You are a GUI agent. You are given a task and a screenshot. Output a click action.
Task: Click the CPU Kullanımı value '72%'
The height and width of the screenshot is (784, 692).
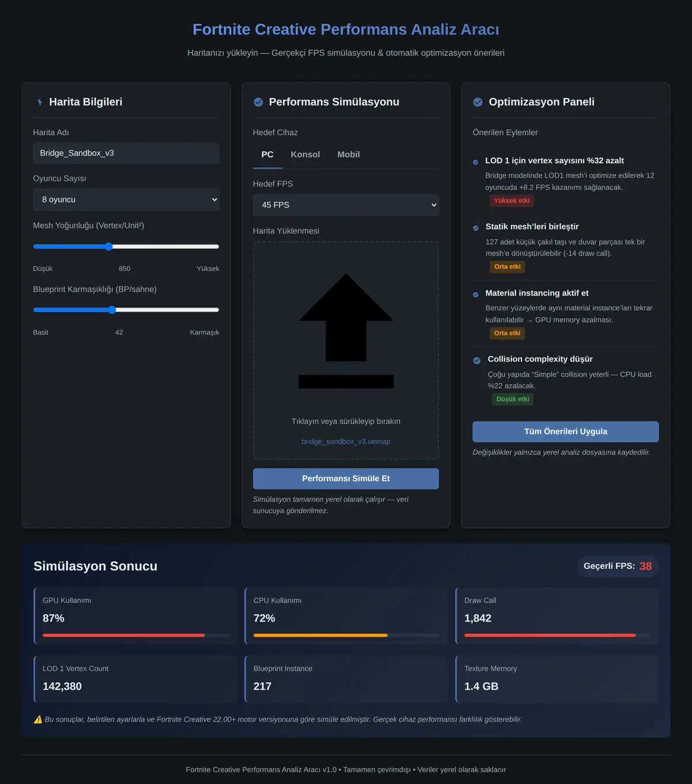tap(264, 618)
